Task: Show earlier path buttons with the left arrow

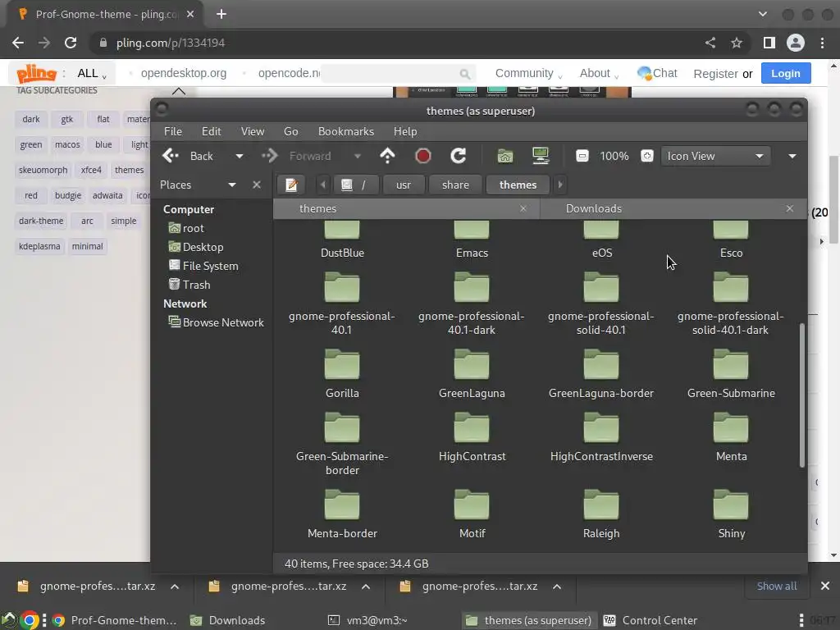Action: pyautogui.click(x=322, y=185)
